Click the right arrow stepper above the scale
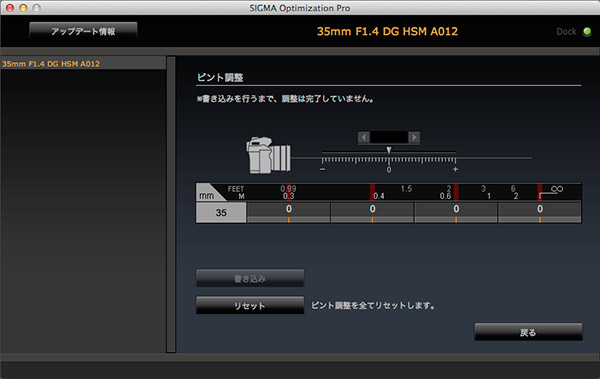This screenshot has height=379, width=600. (414, 137)
